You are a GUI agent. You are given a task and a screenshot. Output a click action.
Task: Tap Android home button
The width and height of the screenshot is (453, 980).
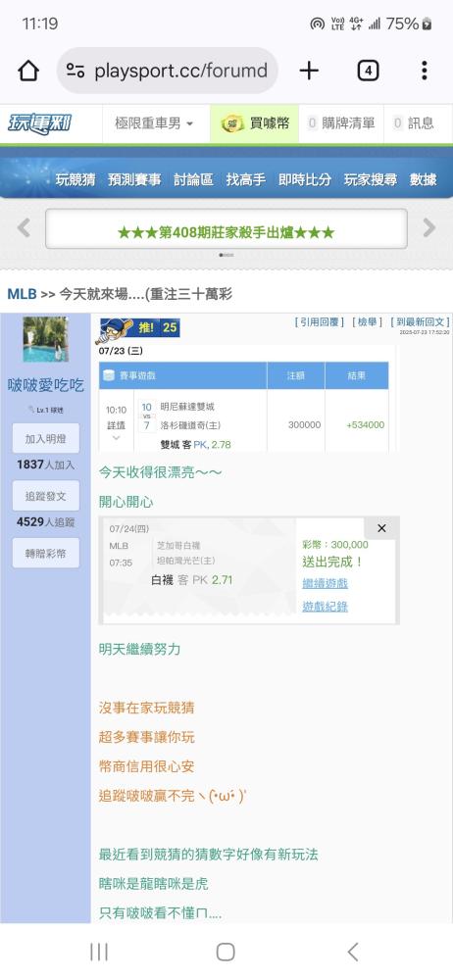(x=226, y=952)
